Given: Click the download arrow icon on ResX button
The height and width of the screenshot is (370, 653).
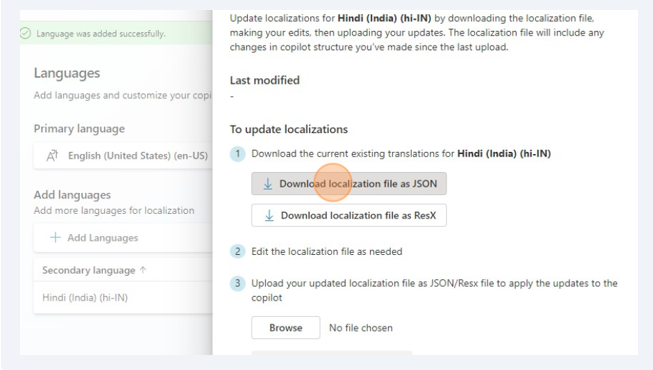Looking at the screenshot, I should pos(269,215).
